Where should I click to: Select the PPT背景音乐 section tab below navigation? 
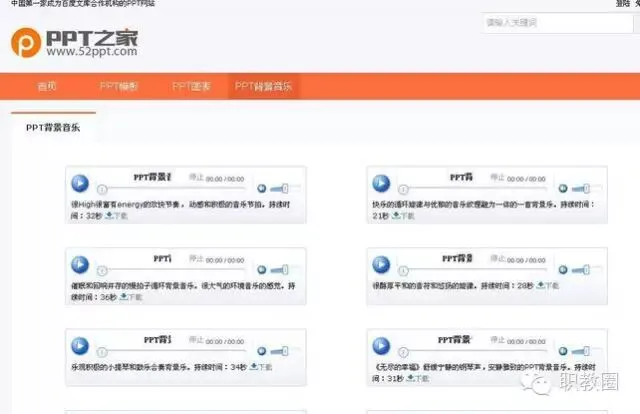pyautogui.click(x=53, y=127)
